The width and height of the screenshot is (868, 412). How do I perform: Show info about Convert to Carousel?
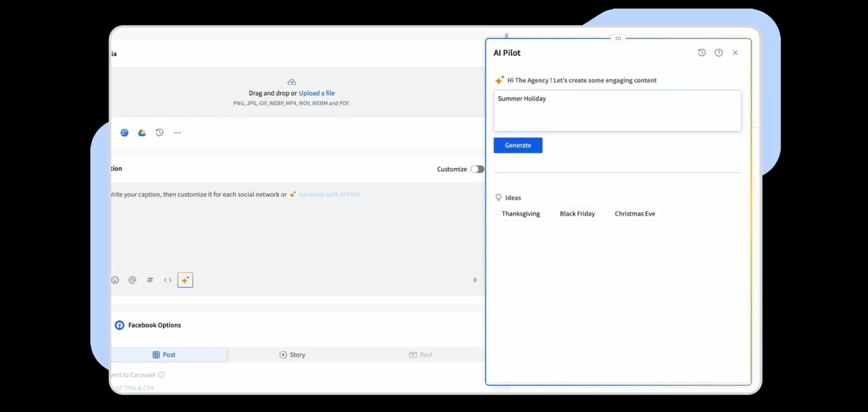161,375
